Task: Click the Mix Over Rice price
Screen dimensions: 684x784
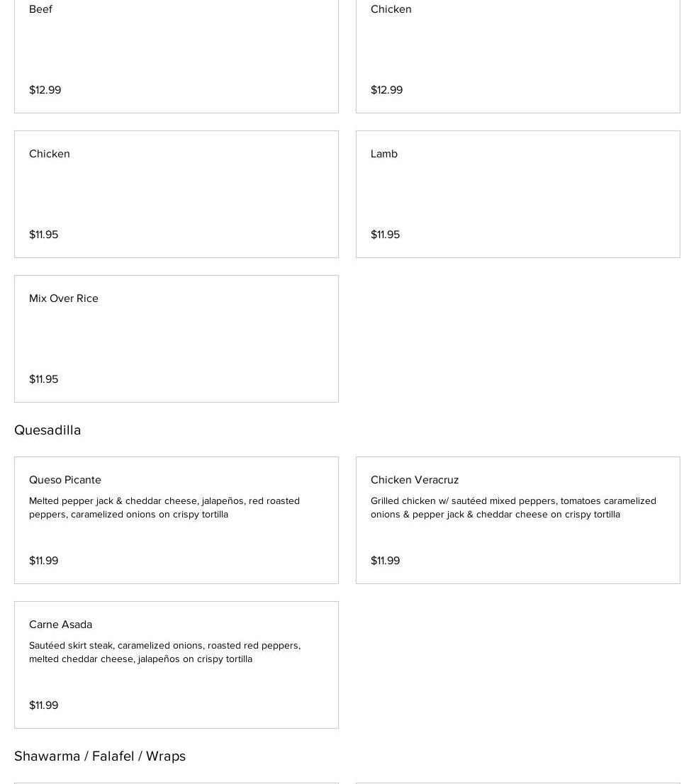Action: 44,379
